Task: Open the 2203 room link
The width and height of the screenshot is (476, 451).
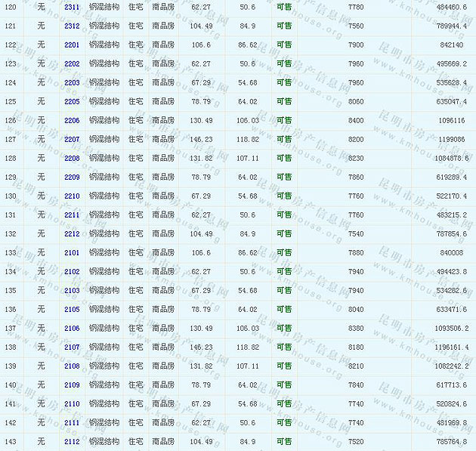Action: pos(72,82)
